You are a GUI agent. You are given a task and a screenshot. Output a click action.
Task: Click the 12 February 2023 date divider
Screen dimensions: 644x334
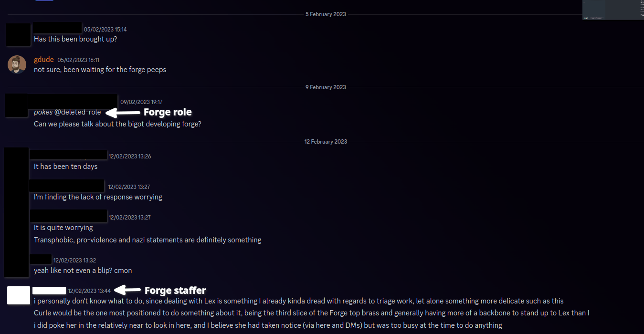[x=326, y=142]
